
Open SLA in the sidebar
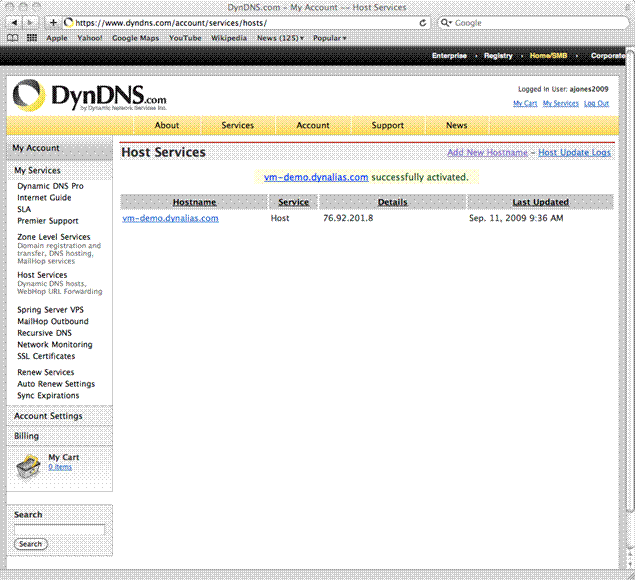tap(24, 209)
